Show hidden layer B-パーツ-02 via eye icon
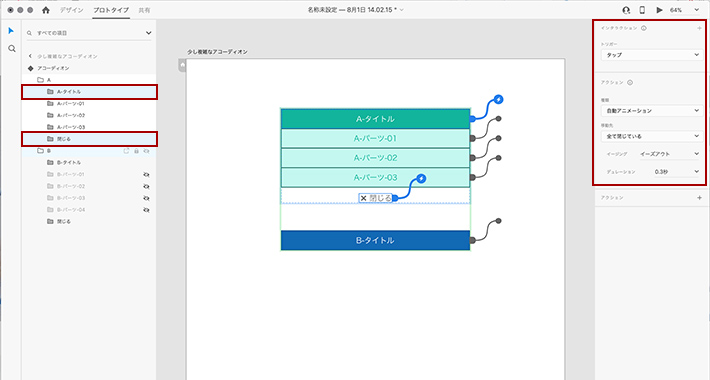Image resolution: width=710 pixels, height=380 pixels. coord(146,186)
